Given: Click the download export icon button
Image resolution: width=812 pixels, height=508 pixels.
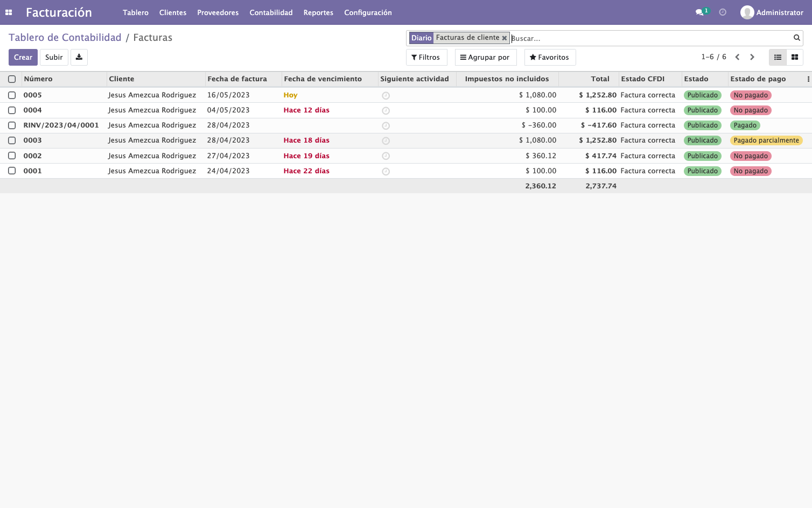Looking at the screenshot, I should (79, 57).
